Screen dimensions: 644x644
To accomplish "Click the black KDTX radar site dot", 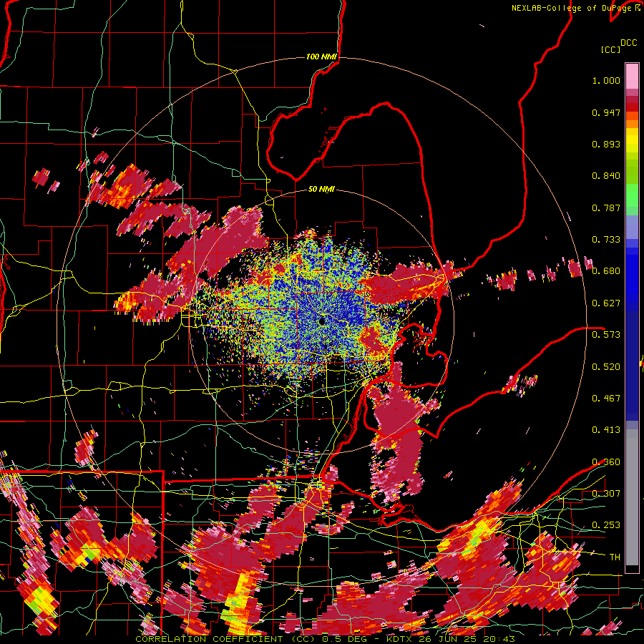I will pyautogui.click(x=321, y=321).
